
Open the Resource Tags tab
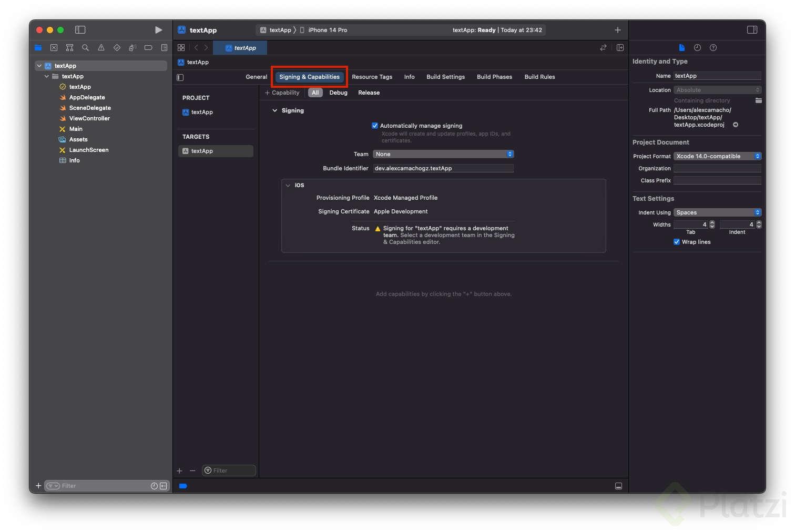[372, 77]
